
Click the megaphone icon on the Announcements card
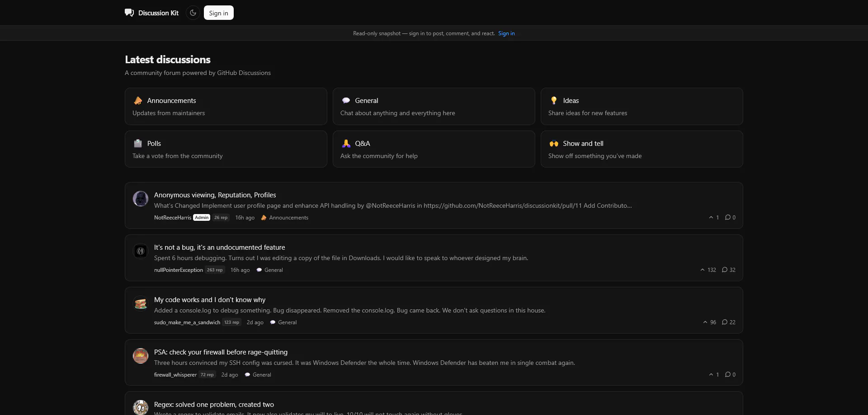coord(138,100)
